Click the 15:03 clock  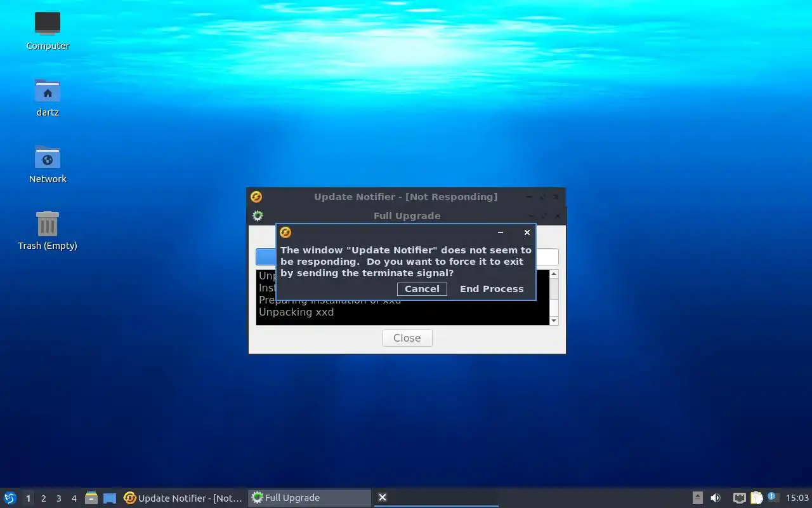pyautogui.click(x=797, y=498)
